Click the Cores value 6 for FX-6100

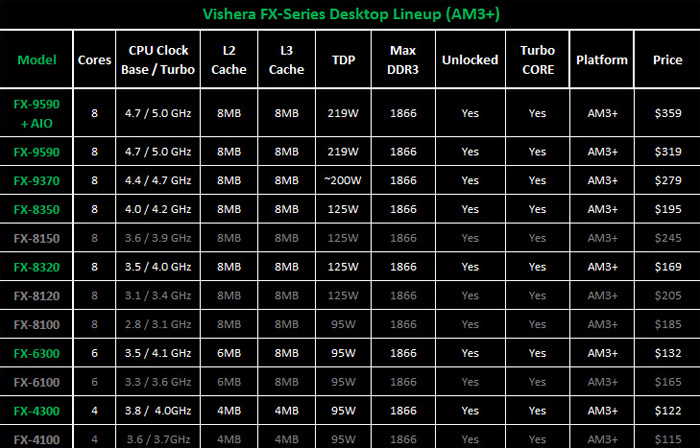click(94, 382)
